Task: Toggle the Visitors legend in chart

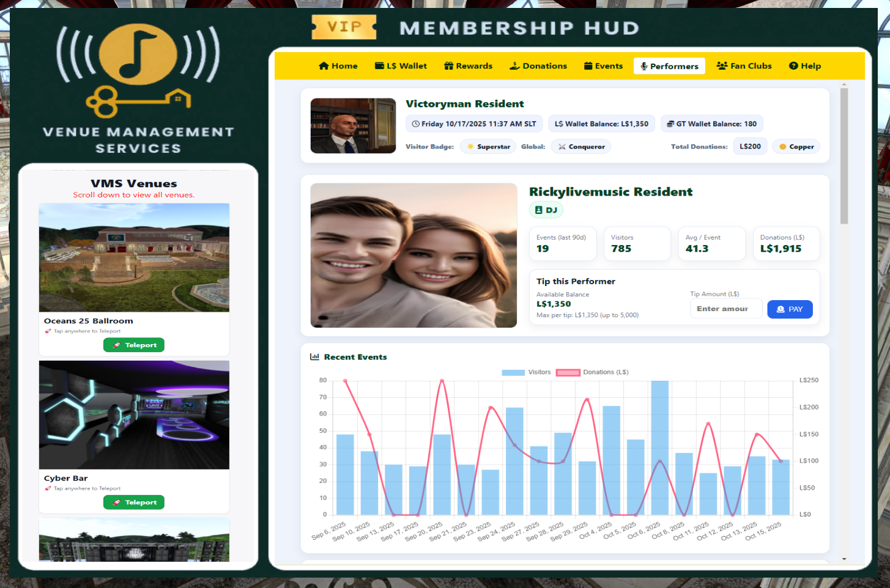Action: click(526, 372)
